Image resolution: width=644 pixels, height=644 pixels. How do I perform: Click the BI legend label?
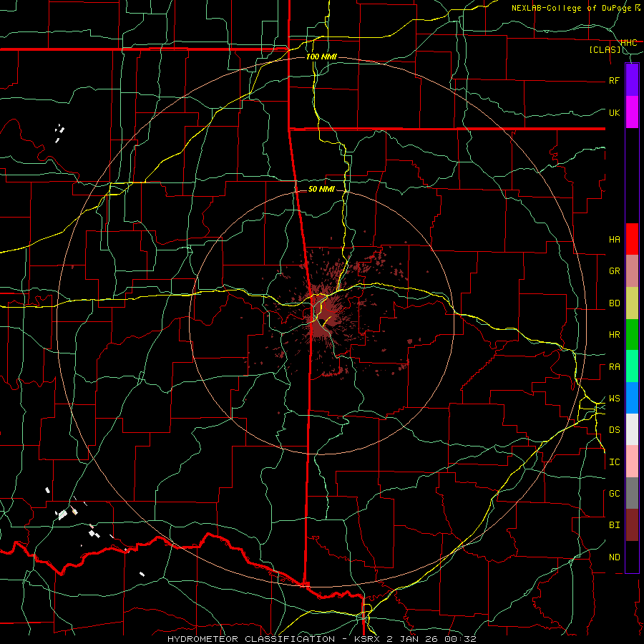click(x=614, y=525)
